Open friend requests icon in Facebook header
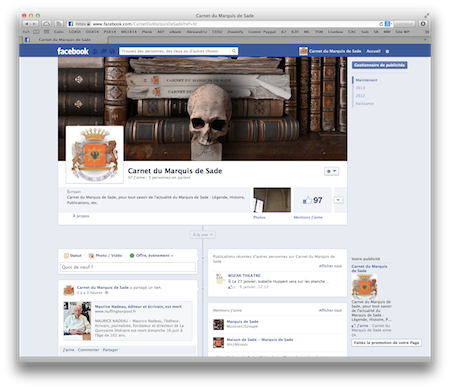This screenshot has width=450, height=389. (x=95, y=51)
